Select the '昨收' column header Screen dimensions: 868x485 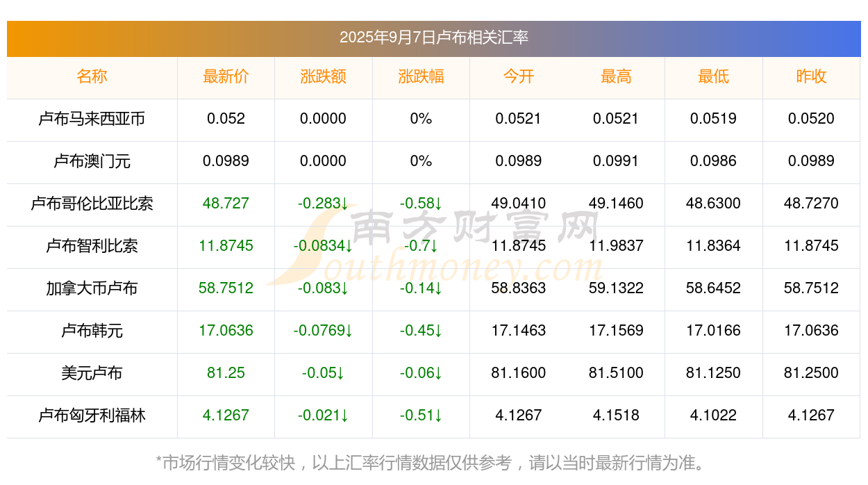pyautogui.click(x=811, y=76)
